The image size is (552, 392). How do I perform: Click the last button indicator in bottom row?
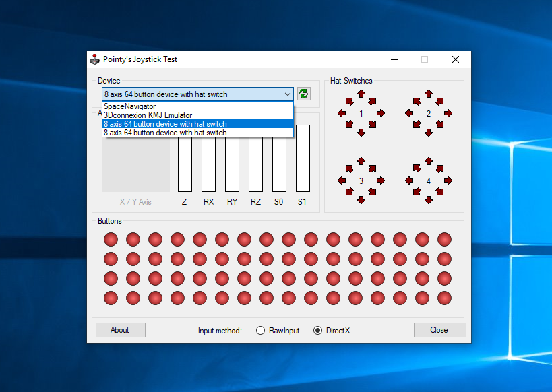coord(444,298)
